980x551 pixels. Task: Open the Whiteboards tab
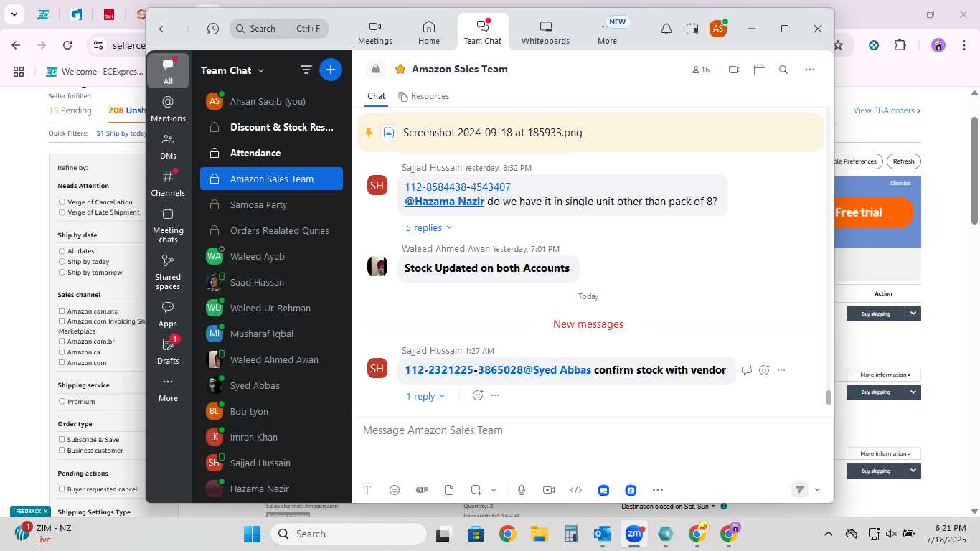(545, 33)
